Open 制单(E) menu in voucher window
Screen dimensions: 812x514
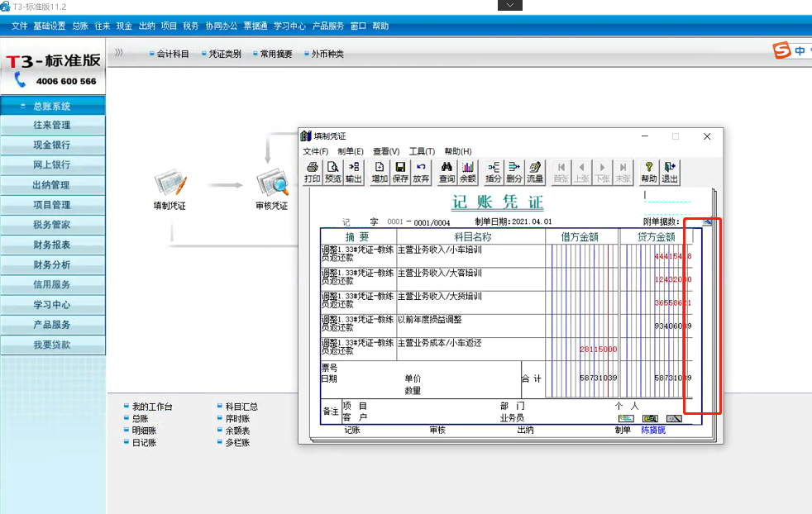[351, 151]
